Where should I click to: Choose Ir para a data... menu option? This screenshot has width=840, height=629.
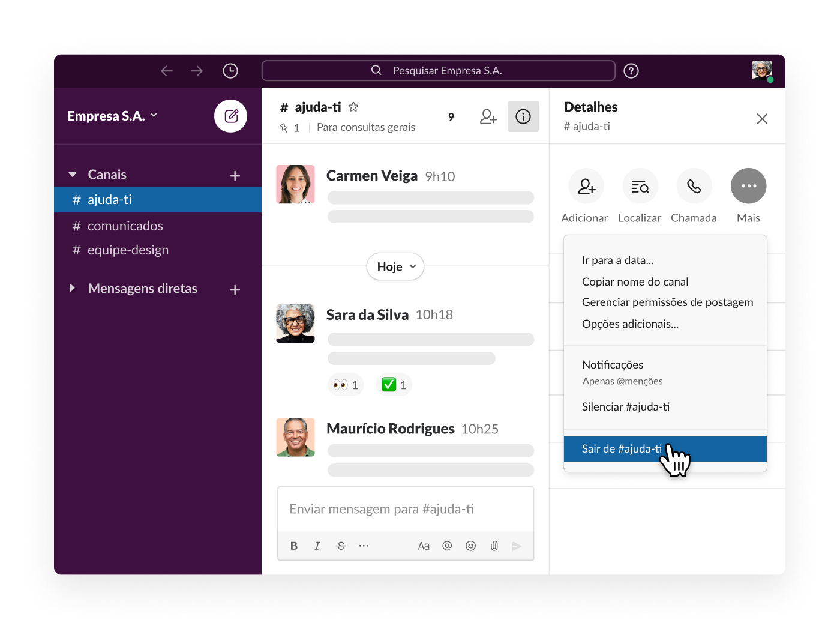[x=618, y=260]
